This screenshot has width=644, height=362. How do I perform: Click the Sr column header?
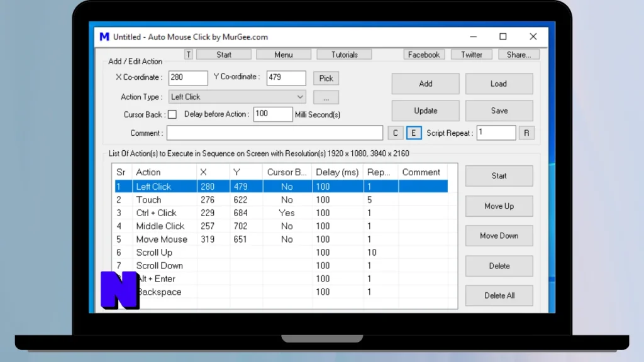click(x=122, y=172)
